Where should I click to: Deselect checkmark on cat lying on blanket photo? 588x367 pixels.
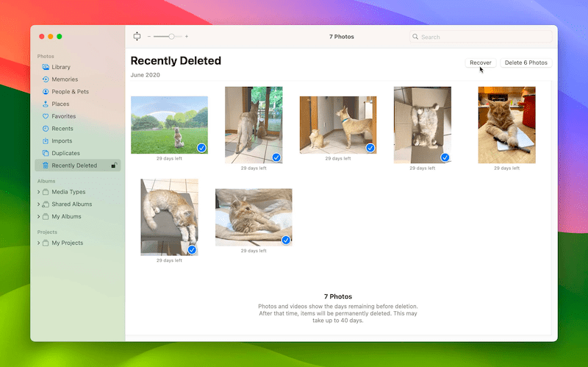coord(286,240)
